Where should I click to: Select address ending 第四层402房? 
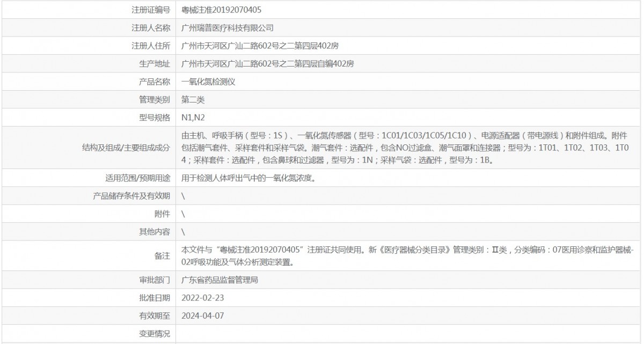pyautogui.click(x=260, y=46)
